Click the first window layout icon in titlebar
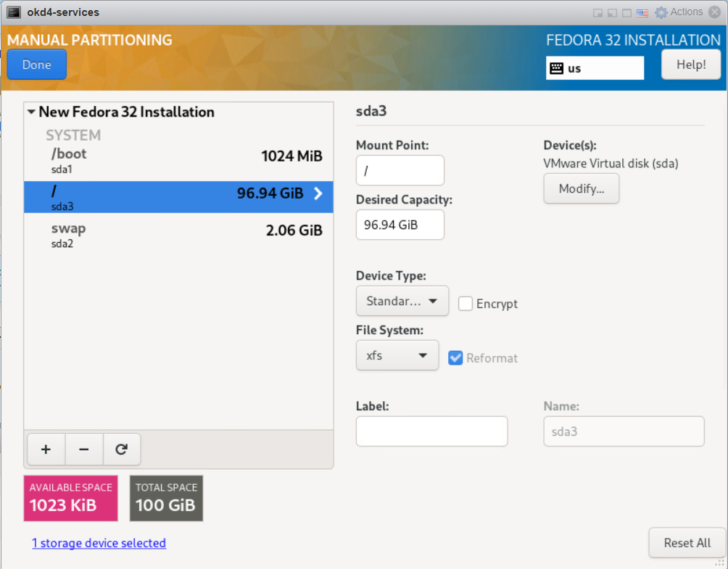The width and height of the screenshot is (728, 569). tap(598, 13)
